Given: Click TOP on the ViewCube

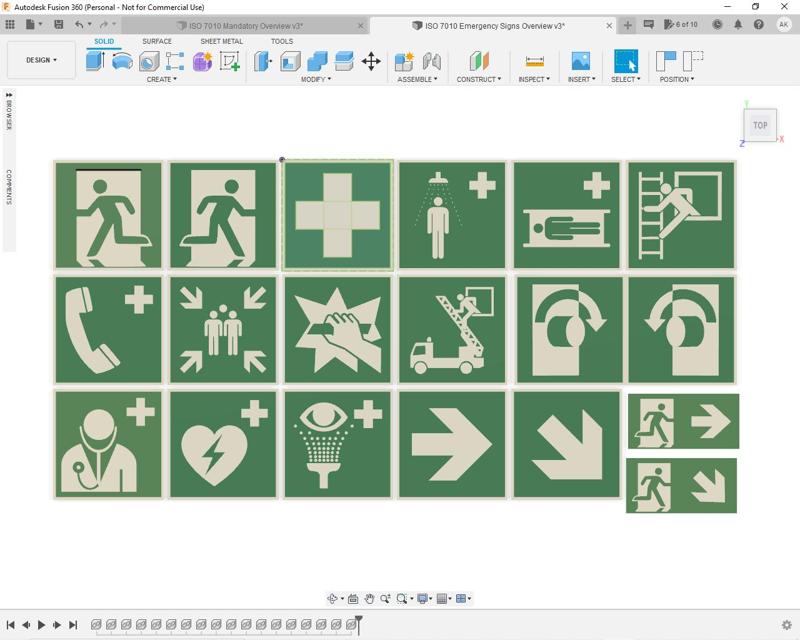Looking at the screenshot, I should tap(761, 125).
